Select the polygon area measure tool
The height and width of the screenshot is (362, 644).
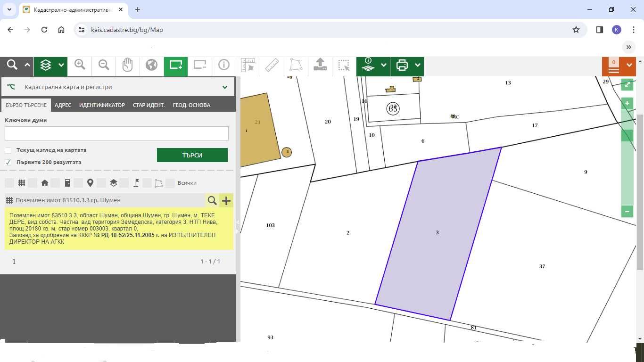tap(296, 66)
